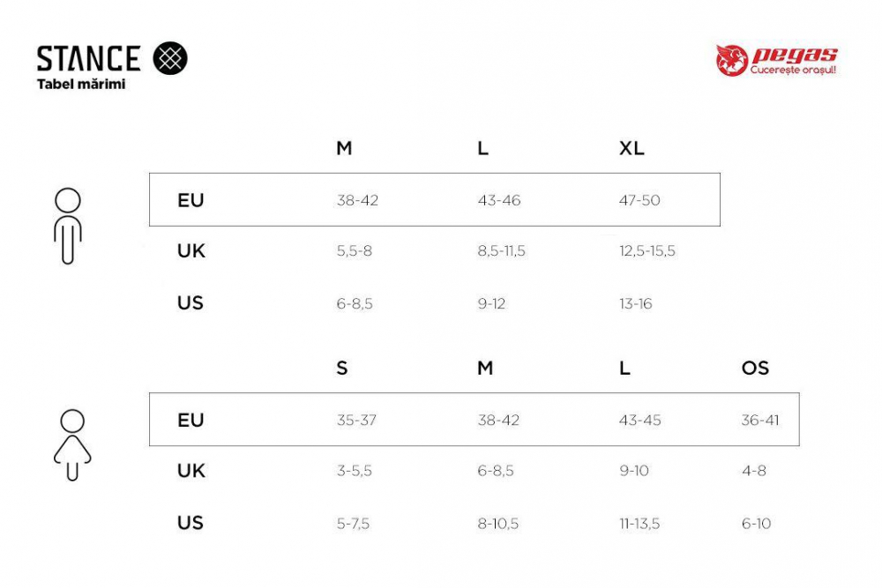Screen dimensions: 882x588
Task: Click men's US size 13-16 value
Action: point(636,304)
